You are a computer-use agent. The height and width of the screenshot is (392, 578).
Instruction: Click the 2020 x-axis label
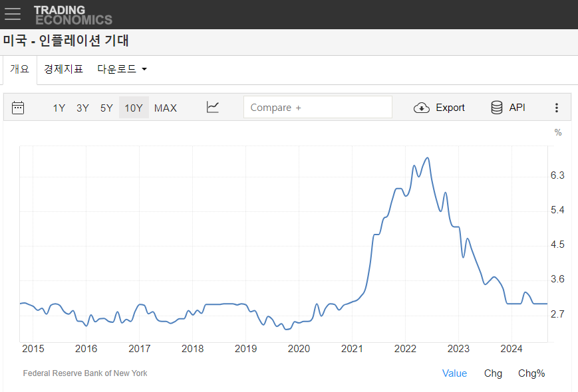click(299, 349)
